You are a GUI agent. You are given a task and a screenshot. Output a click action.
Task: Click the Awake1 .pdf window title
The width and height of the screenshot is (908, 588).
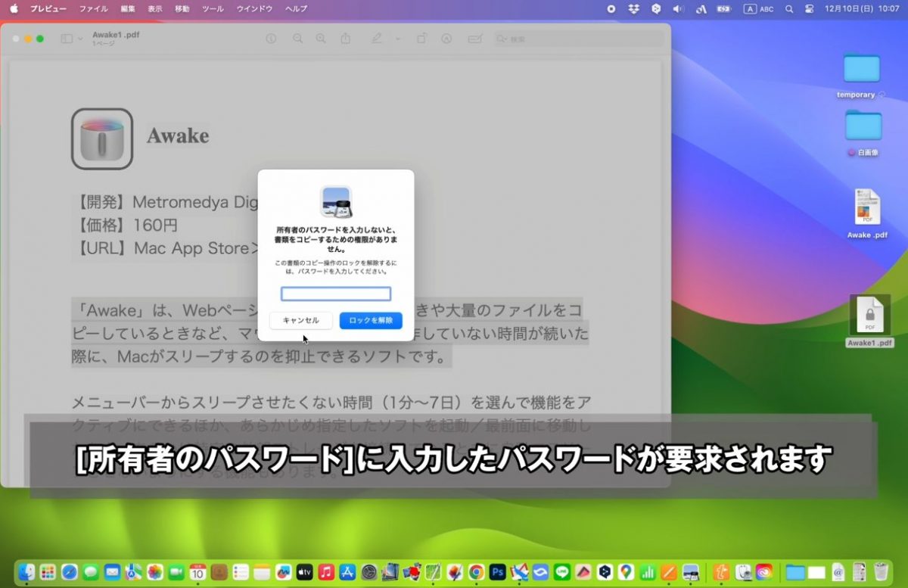pos(116,35)
